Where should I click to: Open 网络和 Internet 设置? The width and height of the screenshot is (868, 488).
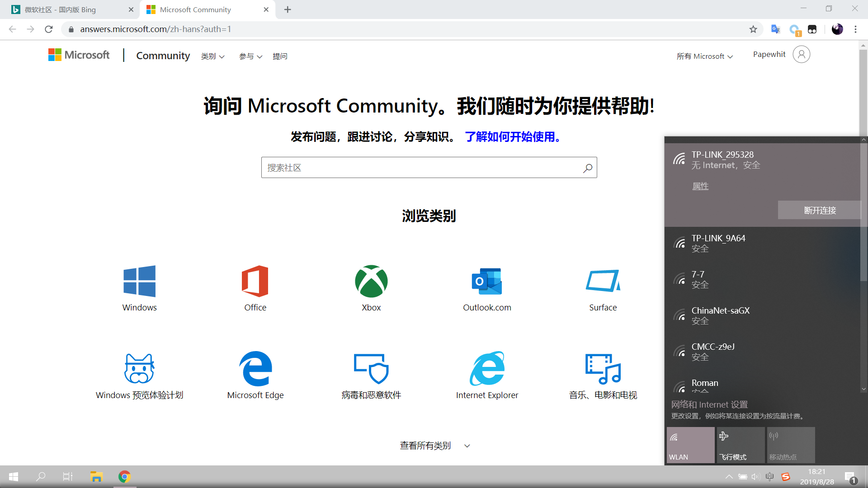tap(709, 404)
